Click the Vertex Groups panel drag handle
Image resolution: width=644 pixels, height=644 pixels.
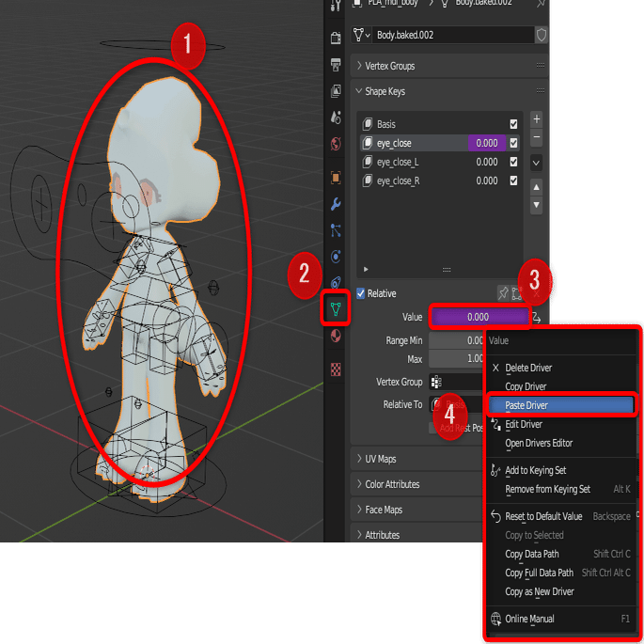[x=541, y=66]
